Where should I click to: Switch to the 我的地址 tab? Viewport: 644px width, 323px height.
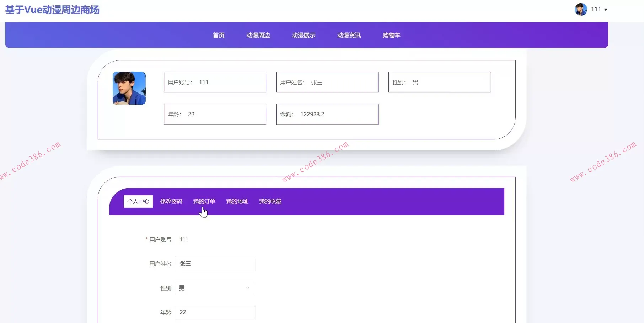237,201
